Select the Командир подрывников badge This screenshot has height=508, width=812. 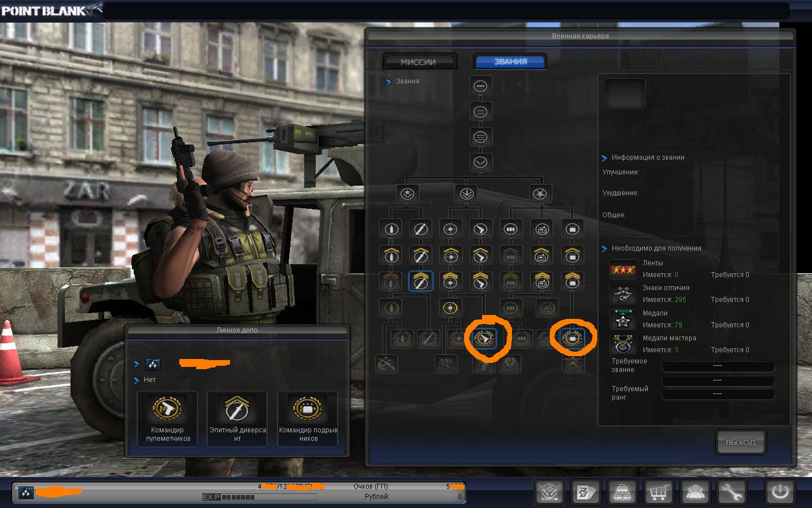pyautogui.click(x=308, y=419)
